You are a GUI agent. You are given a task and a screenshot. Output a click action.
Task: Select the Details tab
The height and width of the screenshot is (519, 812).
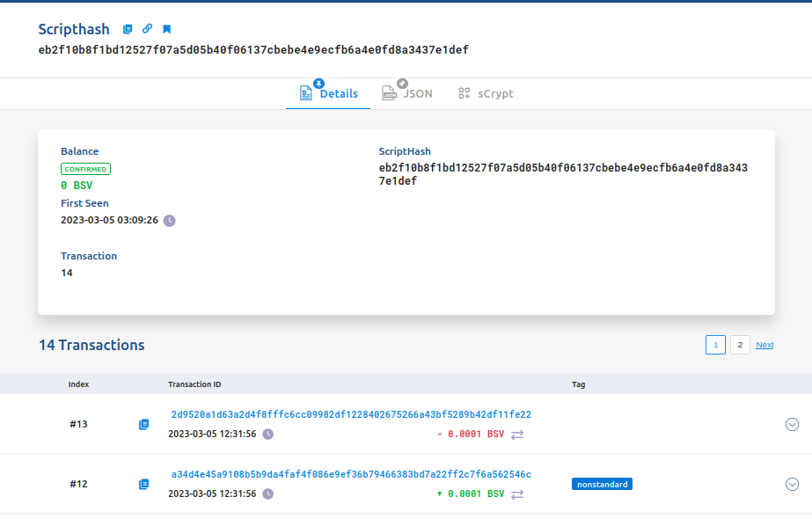coord(329,93)
